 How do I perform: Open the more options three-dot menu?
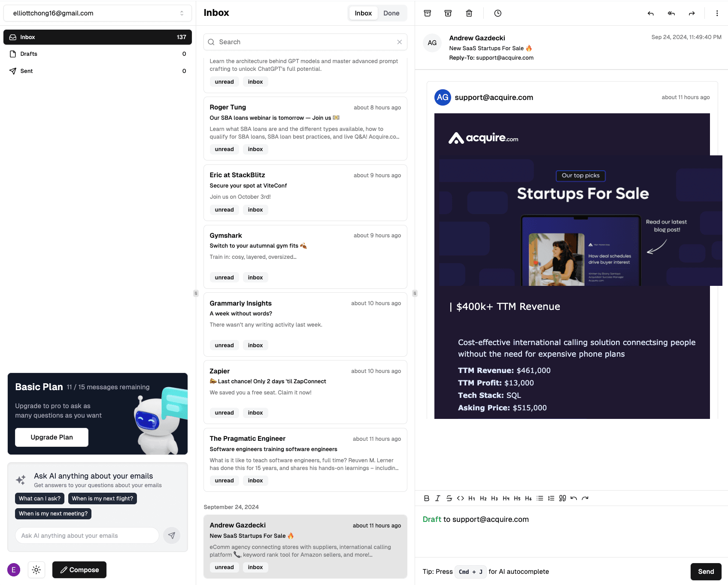pos(717,13)
